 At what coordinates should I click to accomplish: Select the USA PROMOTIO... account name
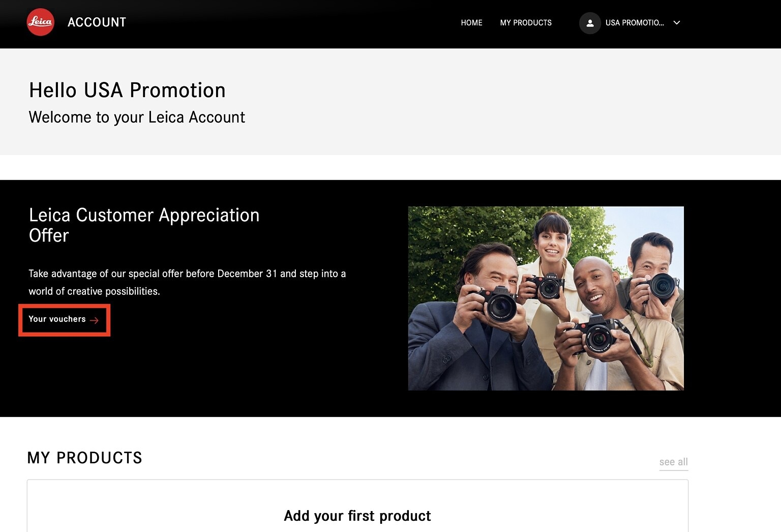coord(635,23)
